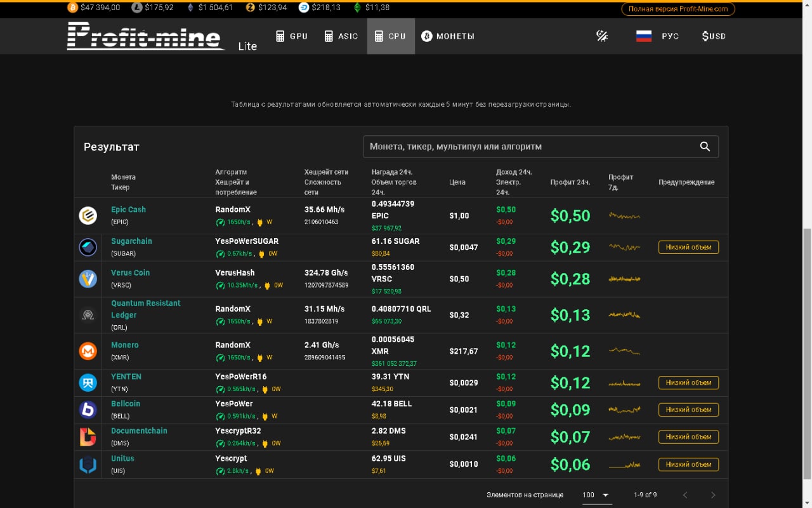Click the Полная версия Profit-Mine.com button
This screenshot has width=812, height=508.
678,9
